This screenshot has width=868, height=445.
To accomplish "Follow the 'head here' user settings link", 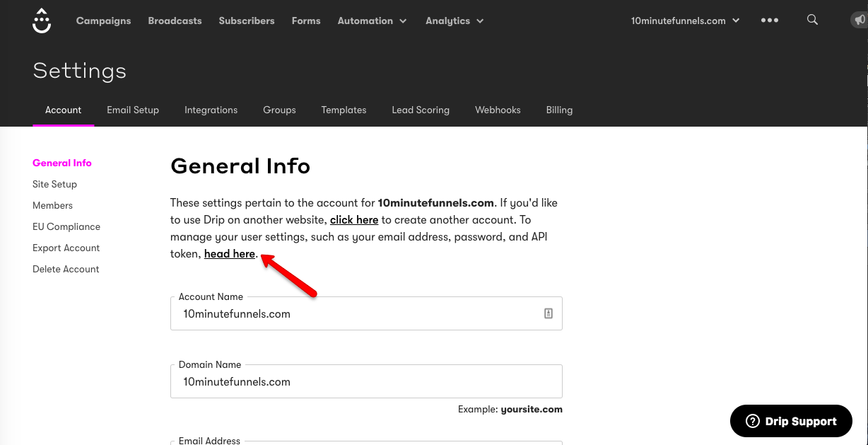I will [x=230, y=254].
